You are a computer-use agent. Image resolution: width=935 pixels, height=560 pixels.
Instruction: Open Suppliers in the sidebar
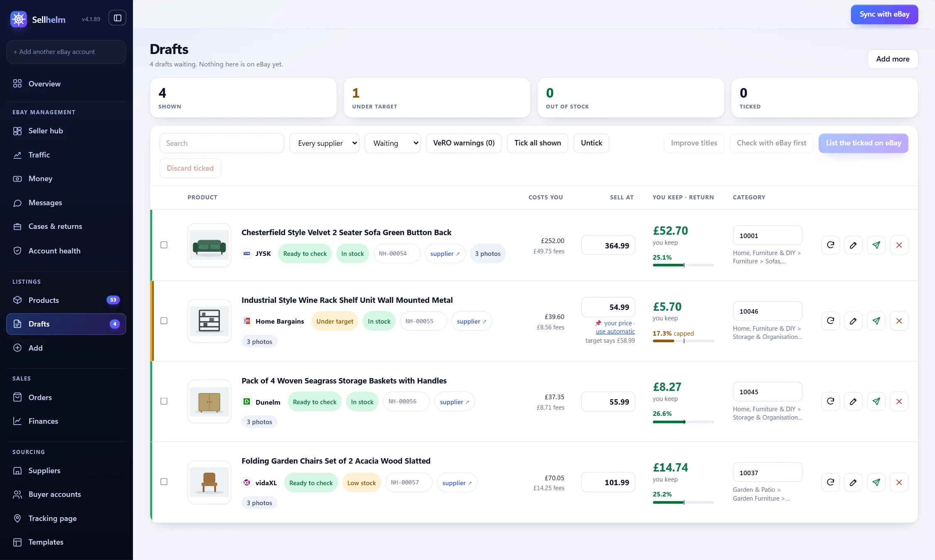[66, 470]
